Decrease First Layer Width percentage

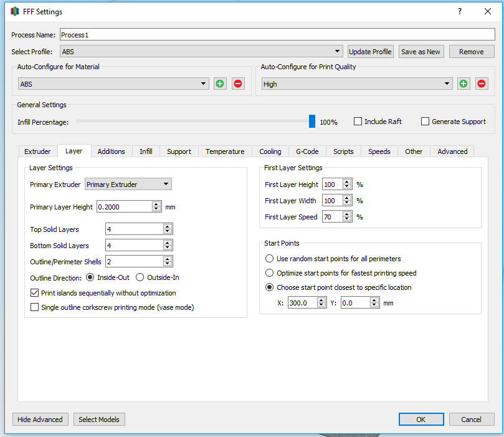346,203
